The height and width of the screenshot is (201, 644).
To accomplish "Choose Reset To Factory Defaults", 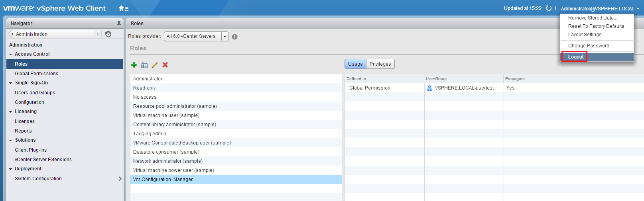I will [x=597, y=26].
